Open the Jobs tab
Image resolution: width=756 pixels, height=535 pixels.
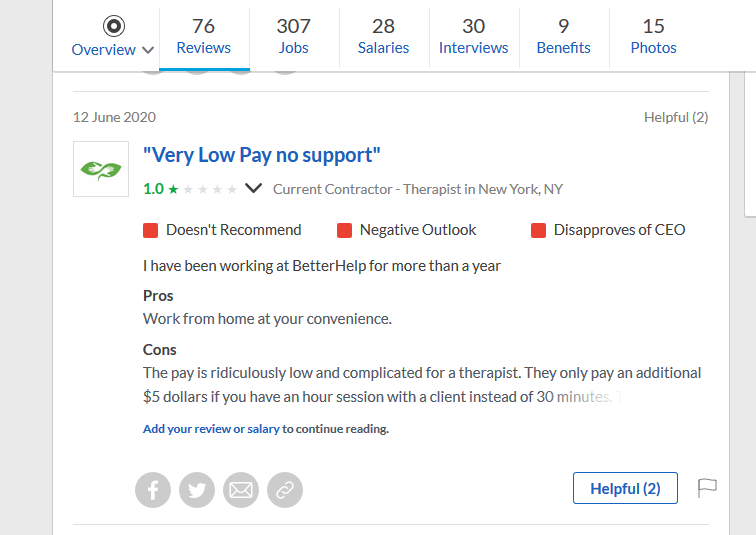tap(294, 36)
